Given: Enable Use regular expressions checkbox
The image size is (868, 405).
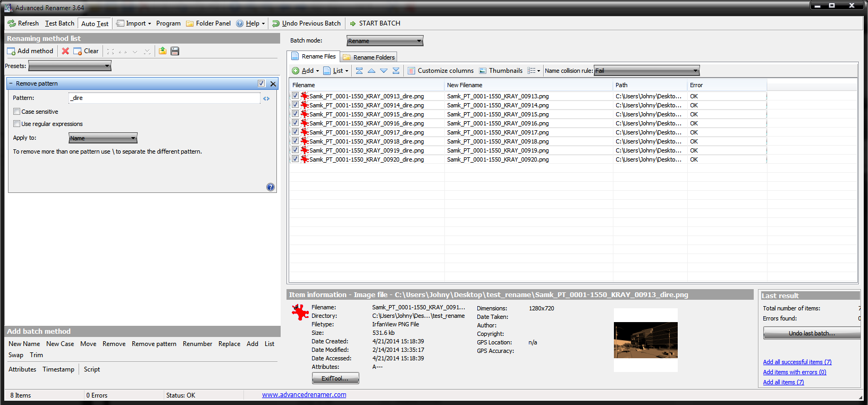Looking at the screenshot, I should (x=17, y=124).
